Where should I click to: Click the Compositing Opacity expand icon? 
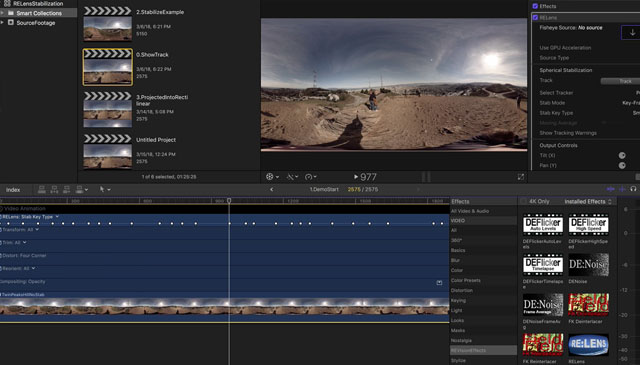[x=439, y=283]
